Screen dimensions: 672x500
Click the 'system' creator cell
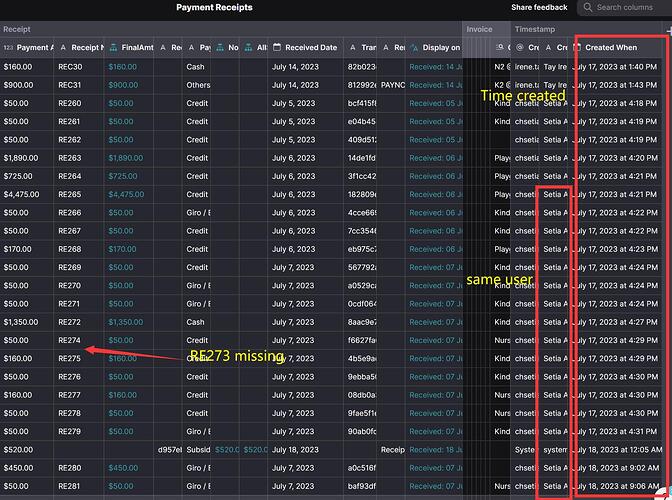(554, 450)
